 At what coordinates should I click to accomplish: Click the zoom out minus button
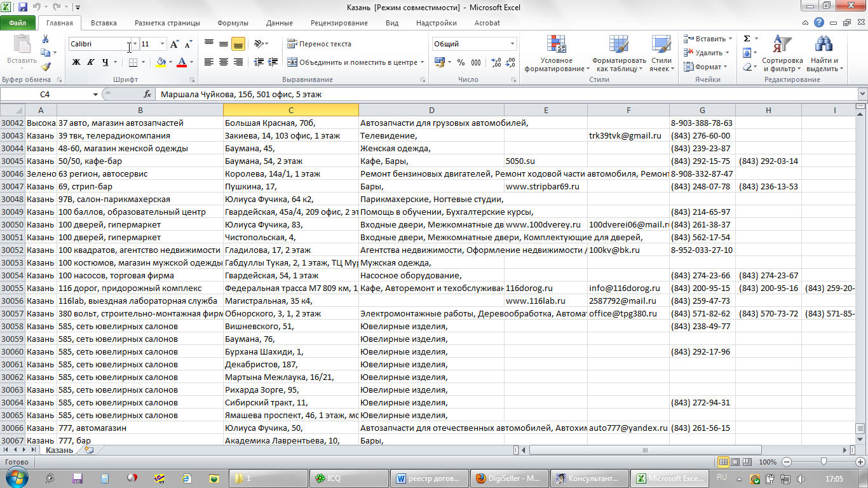tap(786, 462)
